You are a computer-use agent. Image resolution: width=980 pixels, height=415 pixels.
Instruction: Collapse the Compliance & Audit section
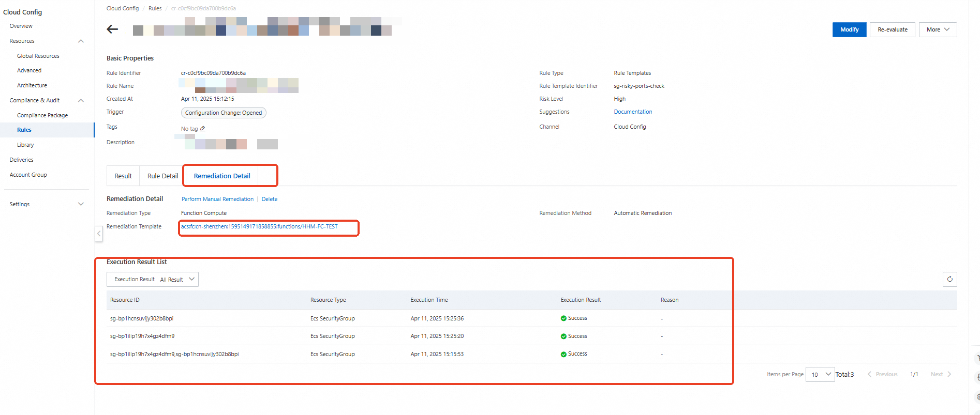click(x=81, y=100)
